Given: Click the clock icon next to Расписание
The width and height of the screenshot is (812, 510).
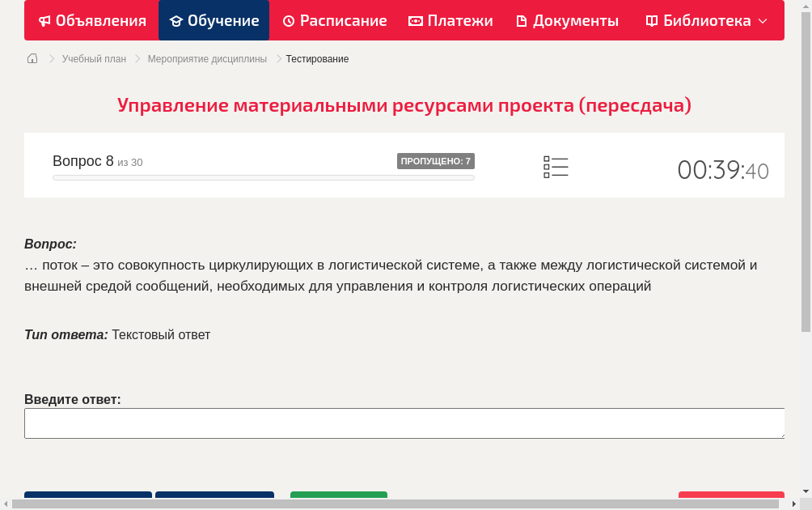Looking at the screenshot, I should 287,20.
